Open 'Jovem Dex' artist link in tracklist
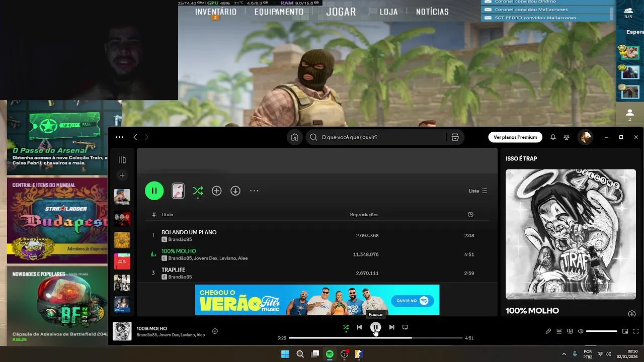The height and width of the screenshot is (362, 644). coord(206,258)
